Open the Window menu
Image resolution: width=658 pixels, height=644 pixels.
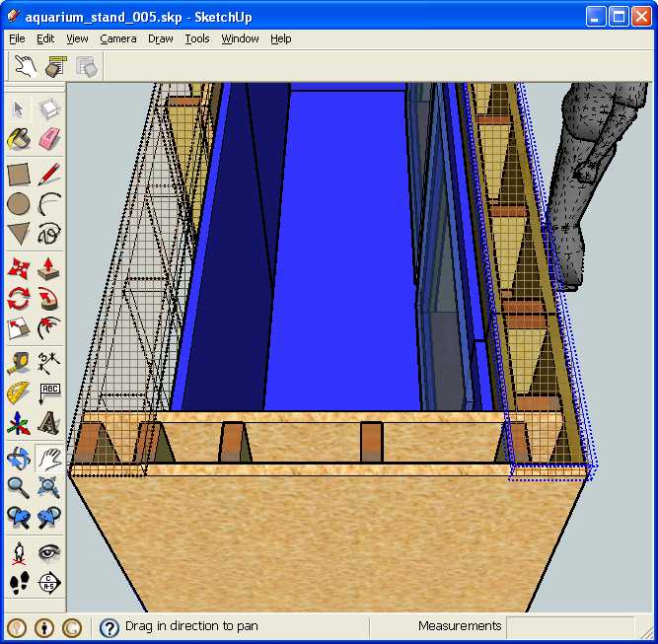click(x=240, y=39)
